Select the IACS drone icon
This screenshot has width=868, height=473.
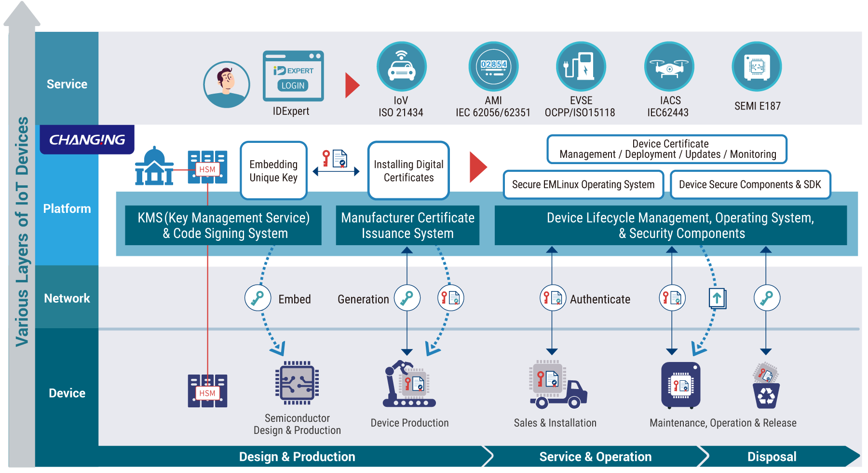click(x=669, y=67)
